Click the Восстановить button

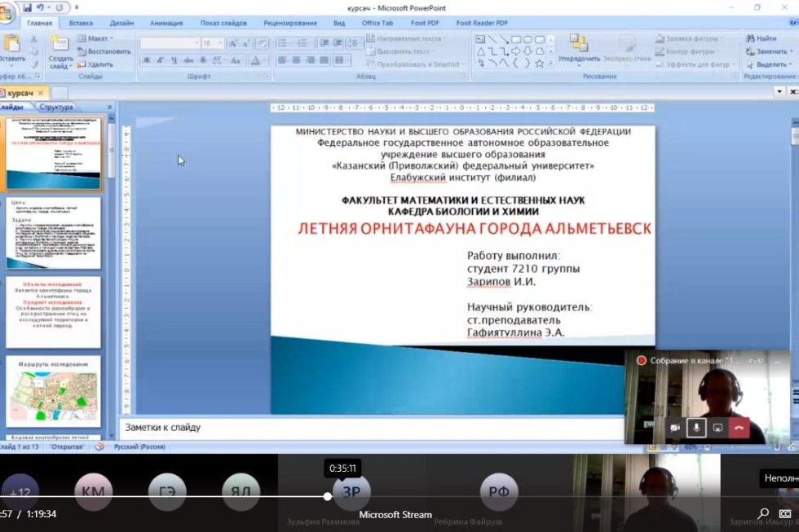coord(103,51)
